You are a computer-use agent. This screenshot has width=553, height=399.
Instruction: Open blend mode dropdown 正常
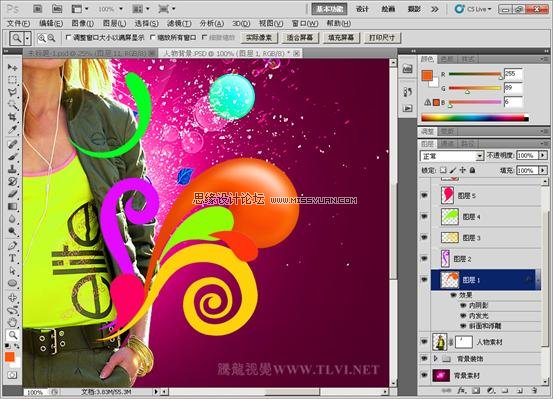(x=451, y=156)
